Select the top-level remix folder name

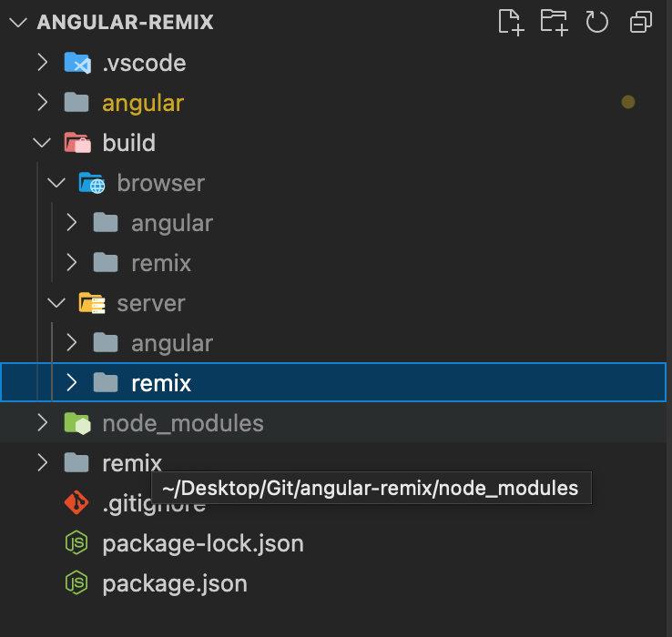(x=132, y=463)
